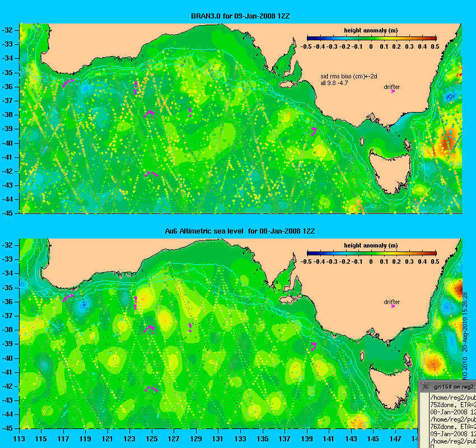Click the '76%done. ETA' line in the terminal
Viewport: 476px width, 448px height.
[453, 427]
